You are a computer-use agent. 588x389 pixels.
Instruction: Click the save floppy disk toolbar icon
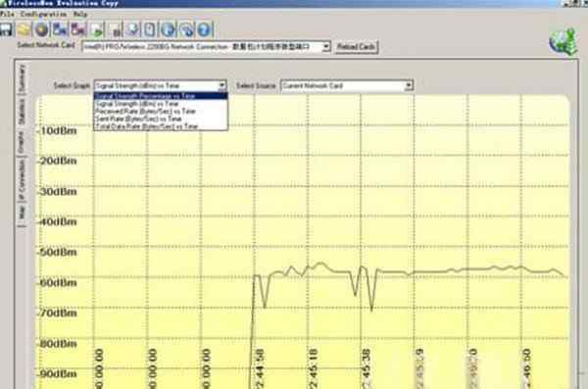[6, 29]
